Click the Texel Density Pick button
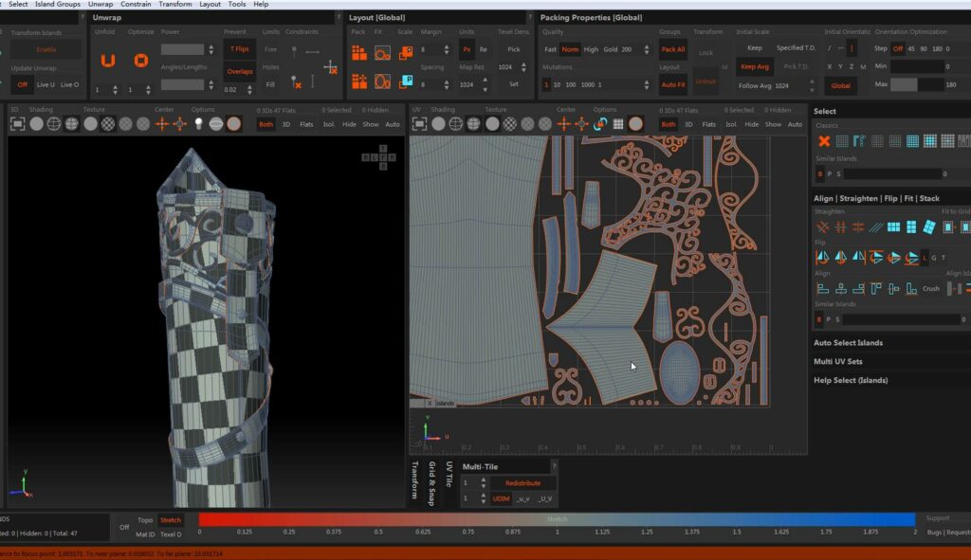Screen dimensions: 971x560 (513, 49)
